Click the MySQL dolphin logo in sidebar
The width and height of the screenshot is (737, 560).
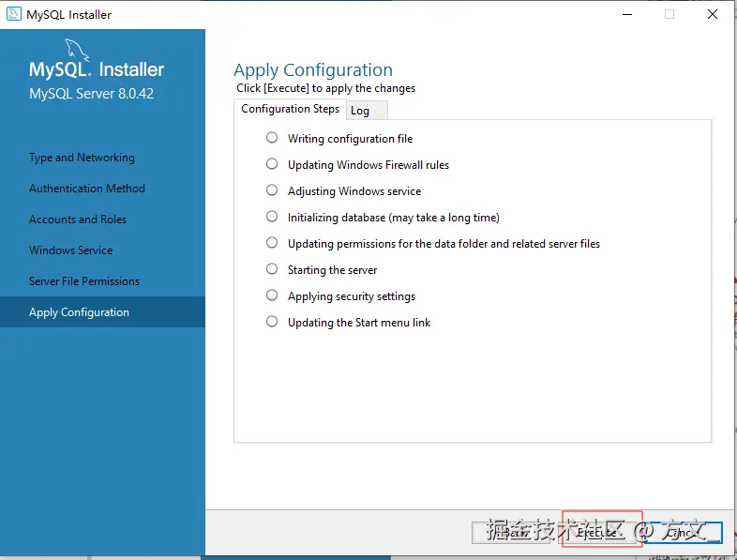[77, 50]
